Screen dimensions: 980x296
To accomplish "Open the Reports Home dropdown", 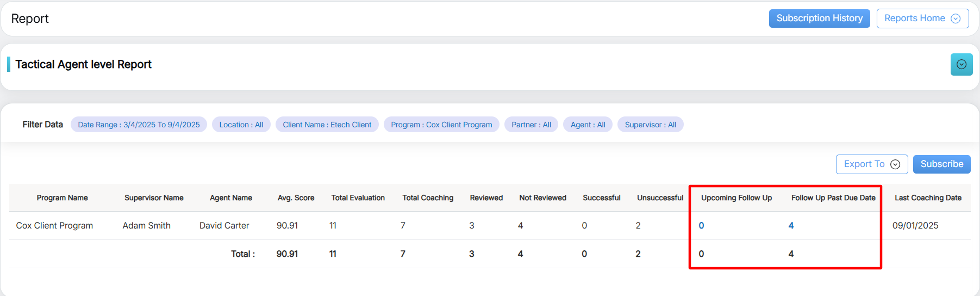I will 922,18.
